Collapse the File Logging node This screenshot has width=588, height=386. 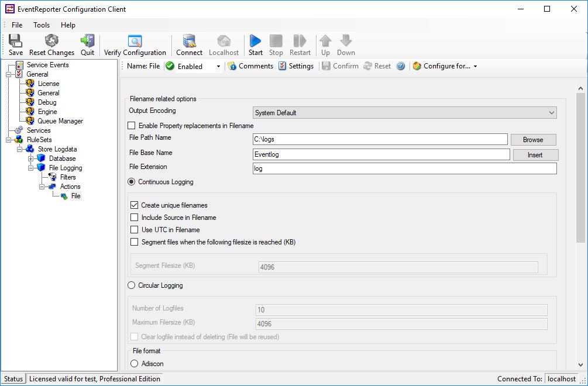(31, 168)
